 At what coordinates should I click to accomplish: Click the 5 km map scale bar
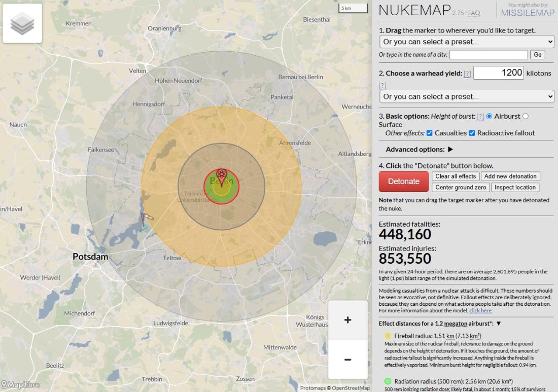pyautogui.click(x=353, y=8)
